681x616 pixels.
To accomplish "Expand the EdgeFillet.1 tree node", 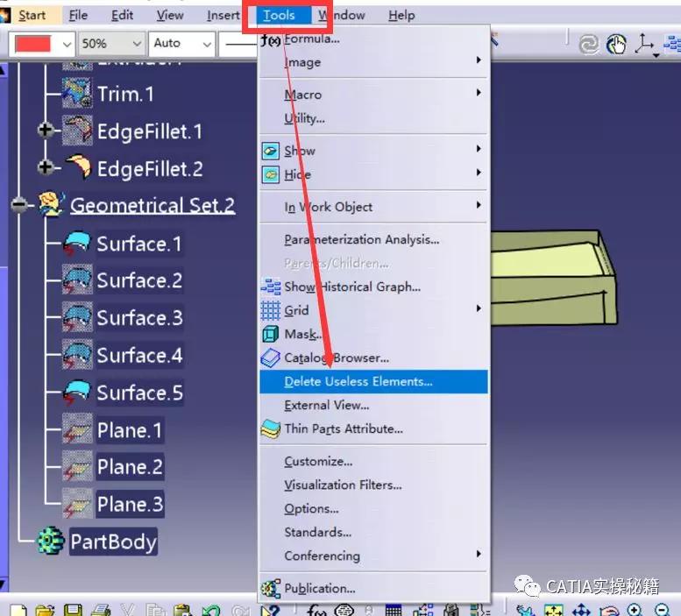I will [x=46, y=130].
